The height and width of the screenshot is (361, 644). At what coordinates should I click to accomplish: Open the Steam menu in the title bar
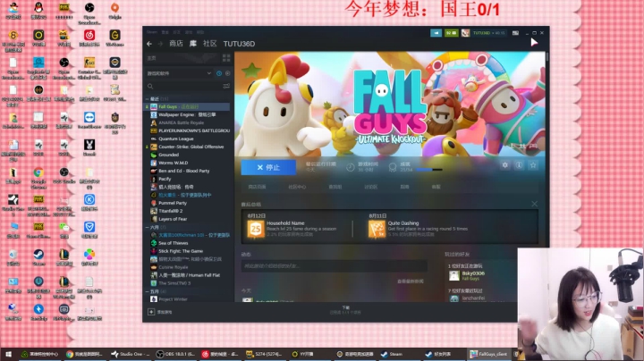click(x=152, y=32)
